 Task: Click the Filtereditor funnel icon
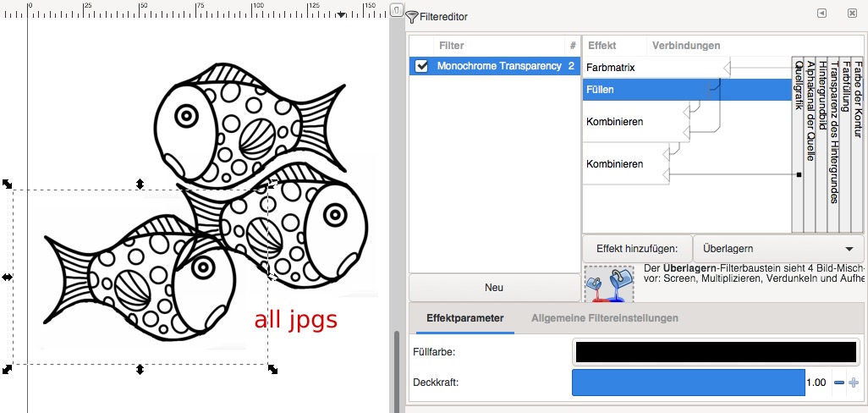point(412,16)
